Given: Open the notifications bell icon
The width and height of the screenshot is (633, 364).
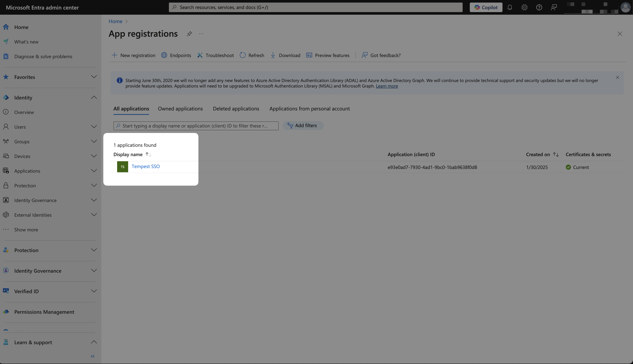Looking at the screenshot, I should point(509,7).
